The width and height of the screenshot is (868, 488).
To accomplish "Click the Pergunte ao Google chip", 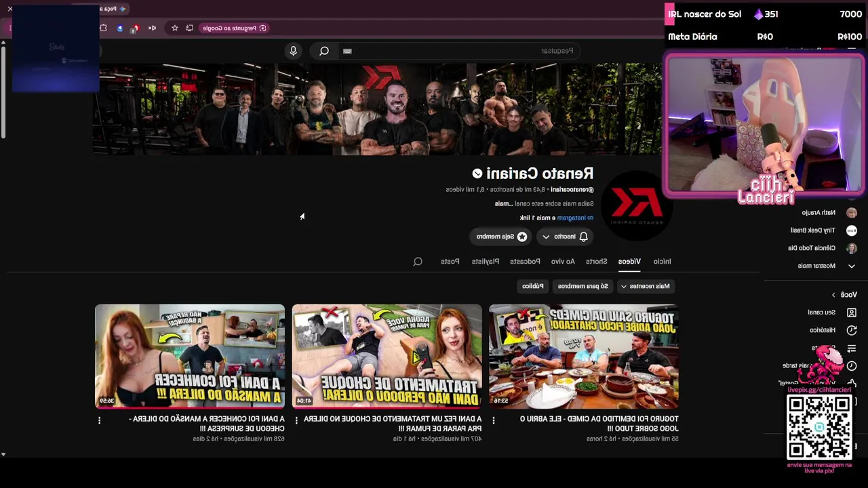I will click(234, 28).
